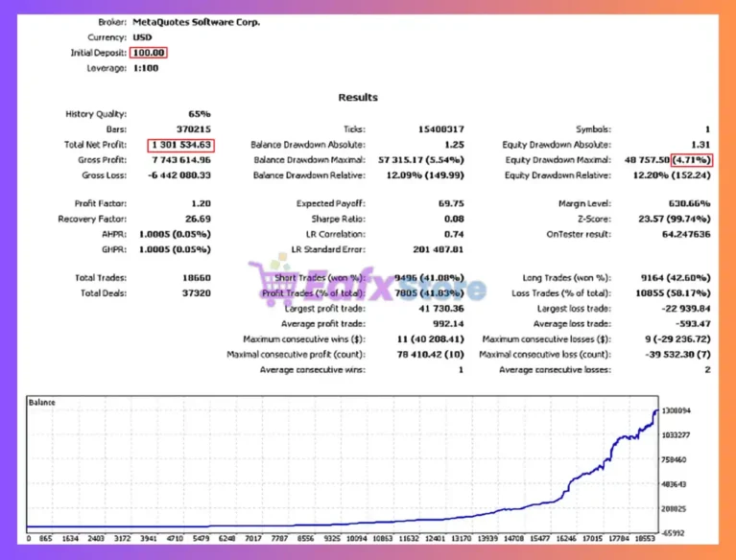Select the Recovery Factor label

coord(92,219)
